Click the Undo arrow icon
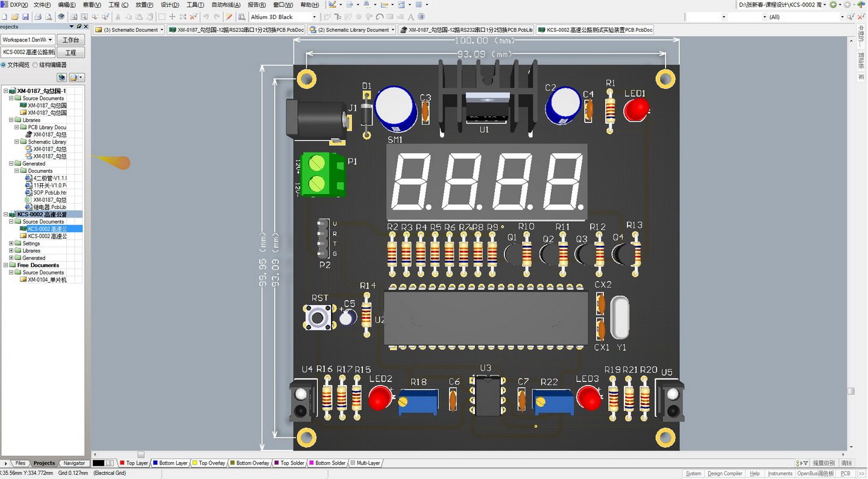This screenshot has width=868, height=479. tap(207, 17)
